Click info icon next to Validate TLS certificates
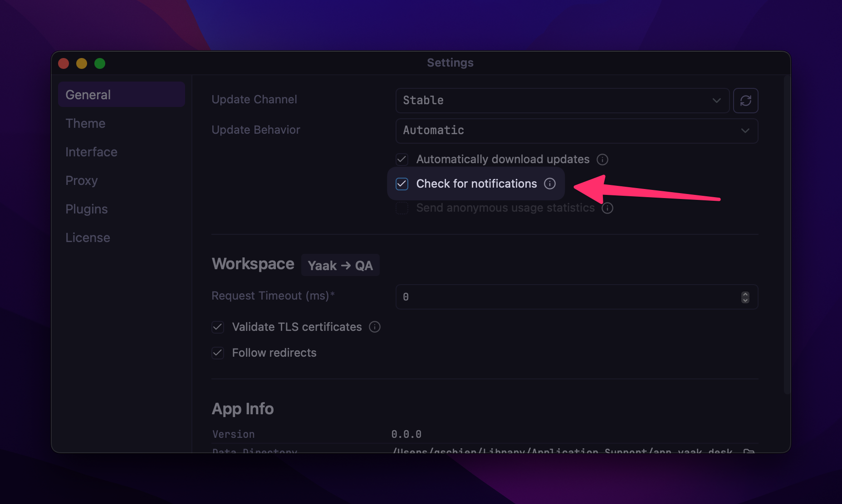The width and height of the screenshot is (842, 504). pyautogui.click(x=374, y=327)
